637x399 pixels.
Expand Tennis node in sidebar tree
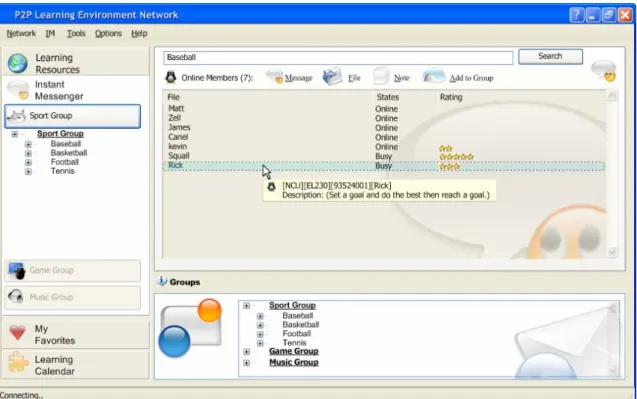tap(28, 171)
